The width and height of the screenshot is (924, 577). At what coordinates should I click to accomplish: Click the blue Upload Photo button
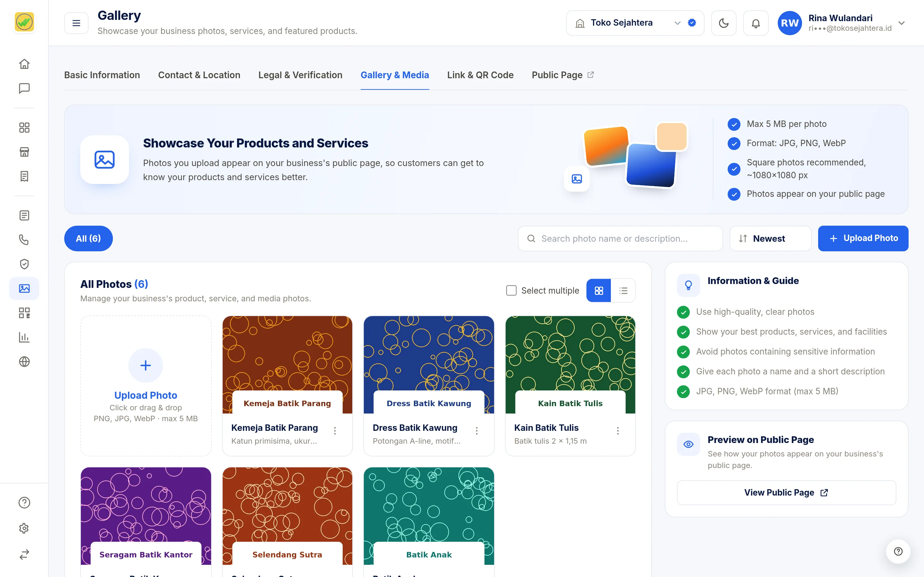pyautogui.click(x=863, y=238)
